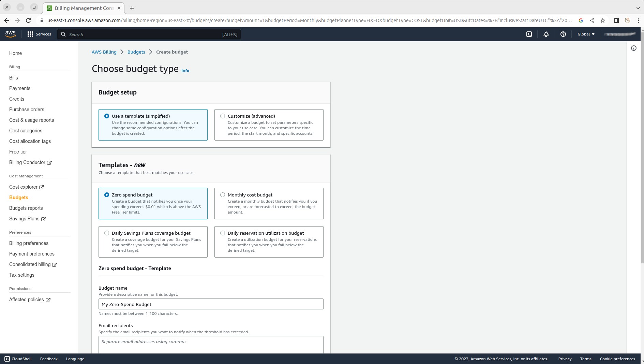644x364 pixels.
Task: Open the help question mark menu
Action: point(563,34)
